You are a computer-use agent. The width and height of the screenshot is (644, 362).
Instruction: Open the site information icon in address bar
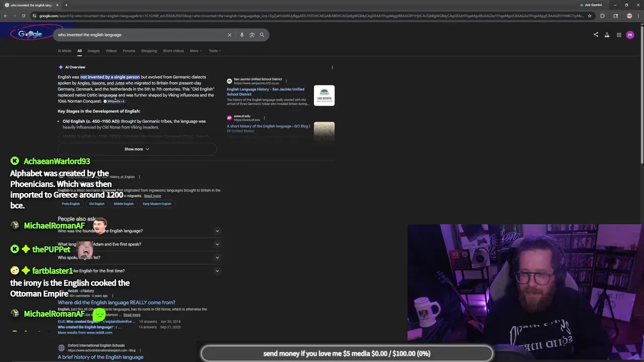[34, 16]
